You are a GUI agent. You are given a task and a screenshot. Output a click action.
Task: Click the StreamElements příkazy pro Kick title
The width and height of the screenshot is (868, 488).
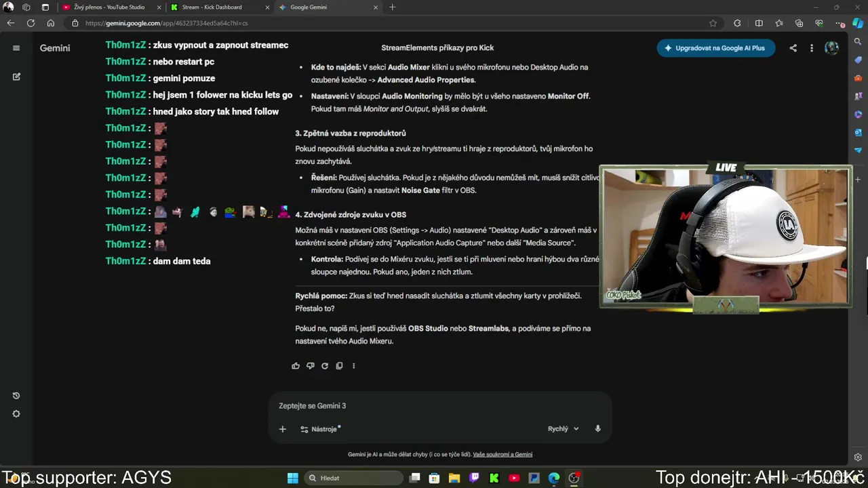click(x=437, y=48)
